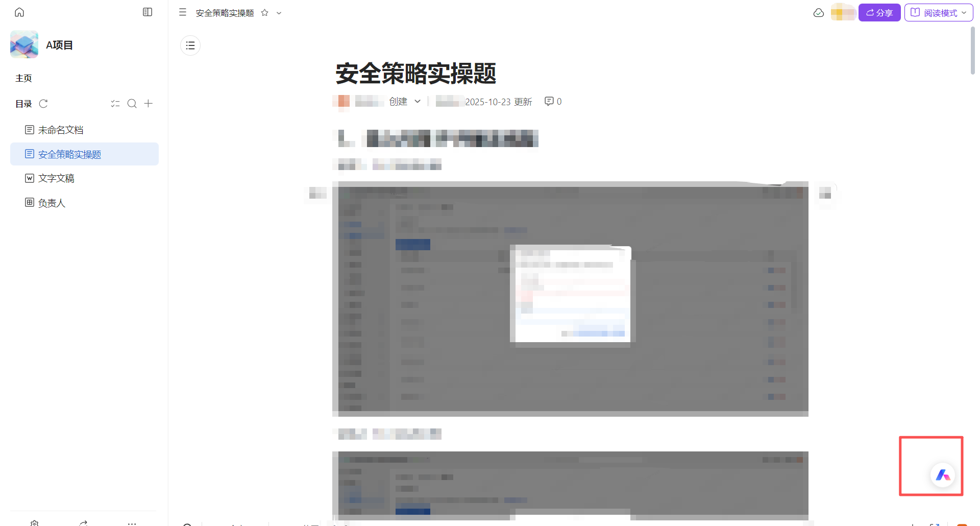This screenshot has height=526, width=980.
Task: Open the 负责人 table
Action: coord(84,203)
